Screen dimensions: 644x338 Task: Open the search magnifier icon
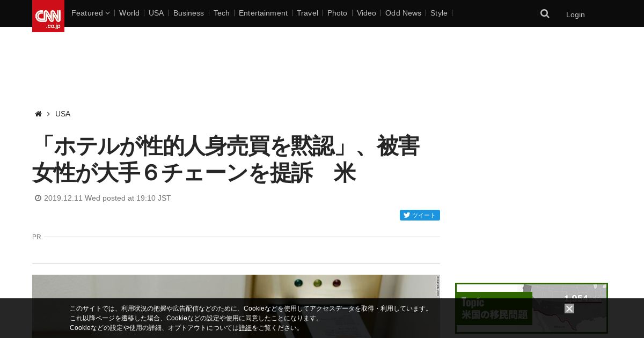545,14
